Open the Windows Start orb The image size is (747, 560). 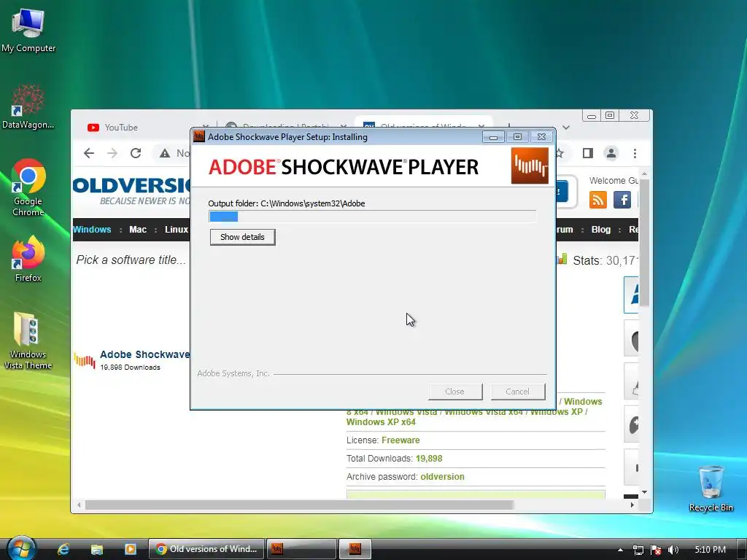pyautogui.click(x=21, y=548)
